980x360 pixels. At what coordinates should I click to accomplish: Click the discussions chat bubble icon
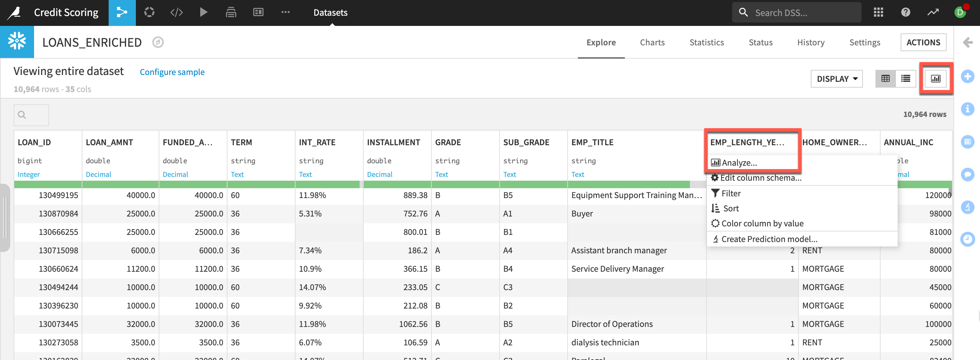(967, 175)
